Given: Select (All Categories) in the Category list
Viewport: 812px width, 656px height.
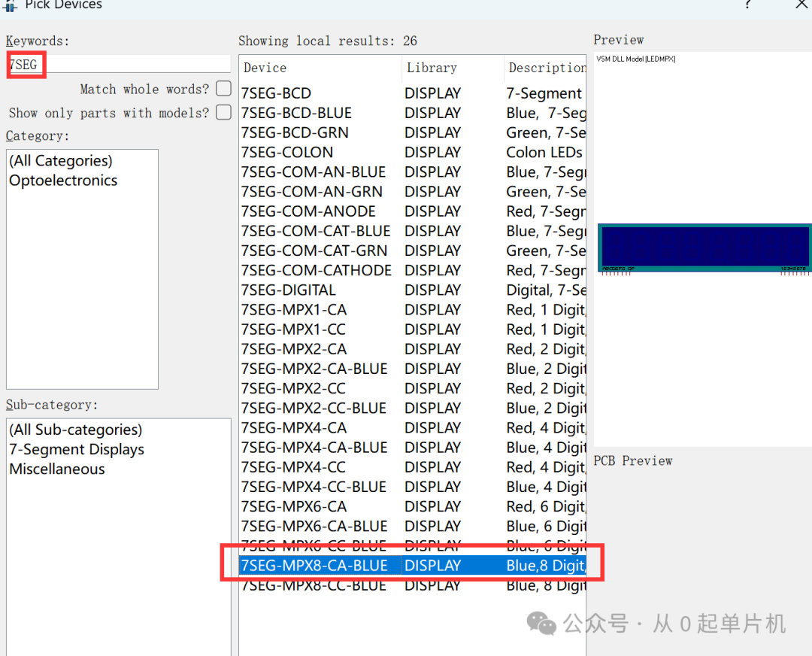Looking at the screenshot, I should pyautogui.click(x=61, y=161).
